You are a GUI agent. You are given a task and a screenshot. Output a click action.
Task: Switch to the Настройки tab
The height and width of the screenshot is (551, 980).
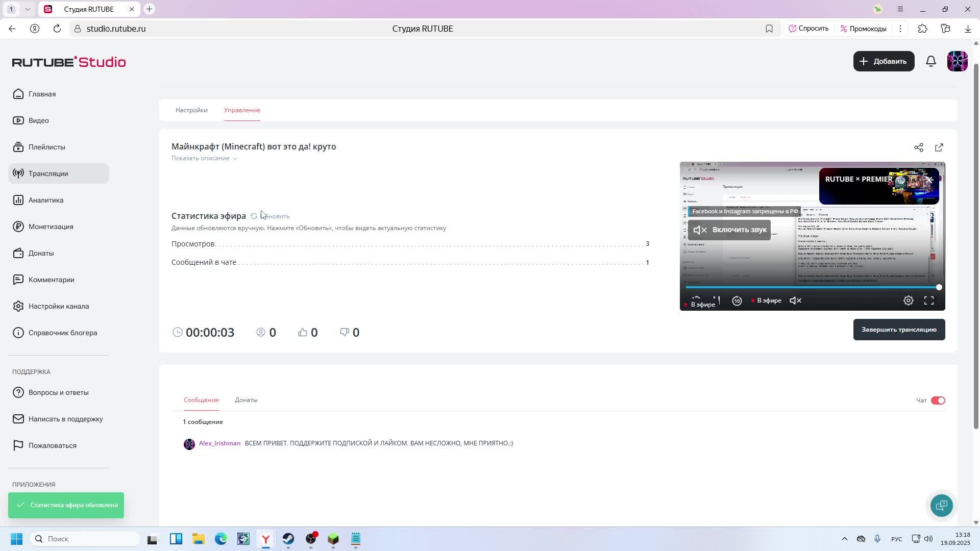[191, 110]
